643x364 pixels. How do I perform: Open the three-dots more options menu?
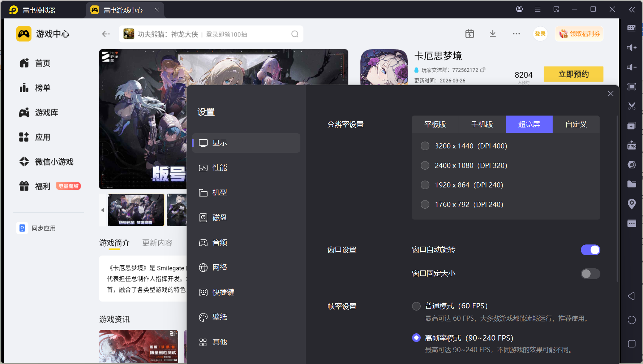(516, 34)
